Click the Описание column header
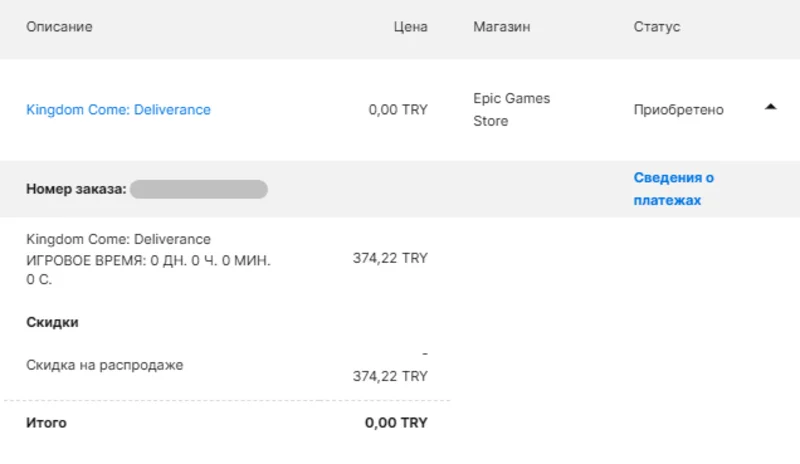Image resolution: width=800 pixels, height=464 pixels. 59,27
